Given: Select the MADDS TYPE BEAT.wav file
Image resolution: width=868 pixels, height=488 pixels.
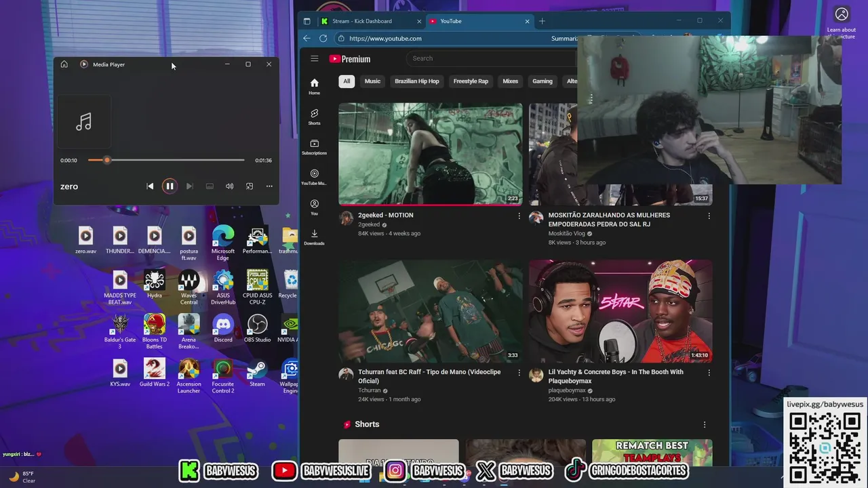Looking at the screenshot, I should click(120, 288).
